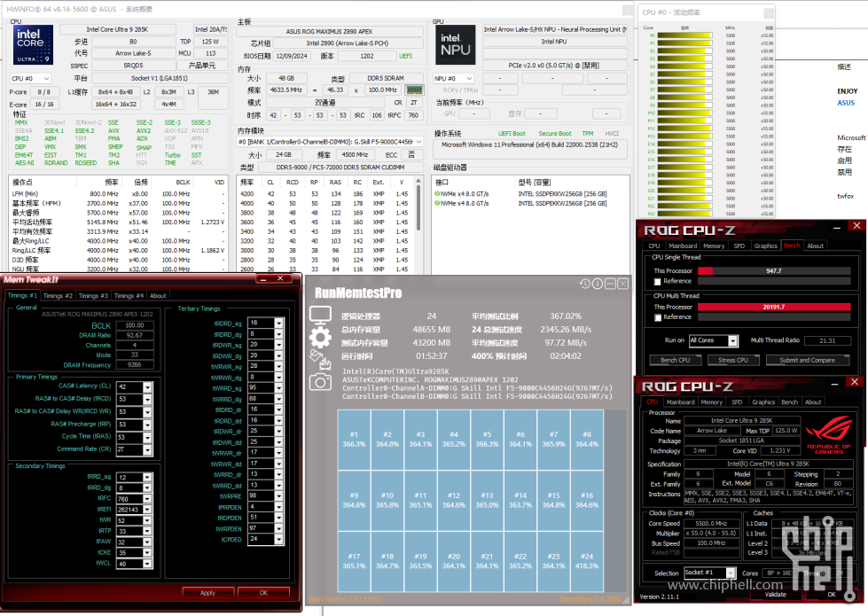Viewport: 868px width, 616px height.
Task: Open the tCPDED tertiary timing dropdown
Action: click(279, 540)
